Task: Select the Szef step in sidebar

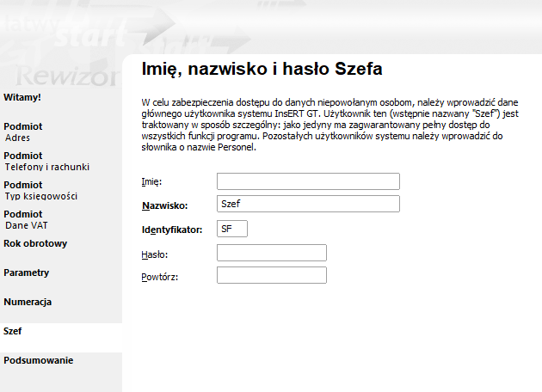Action: pos(12,331)
